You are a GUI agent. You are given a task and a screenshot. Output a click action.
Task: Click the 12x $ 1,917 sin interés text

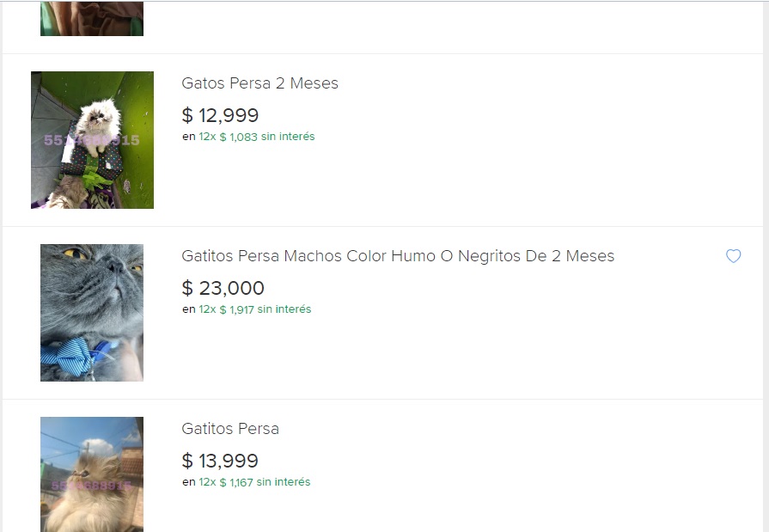(254, 309)
